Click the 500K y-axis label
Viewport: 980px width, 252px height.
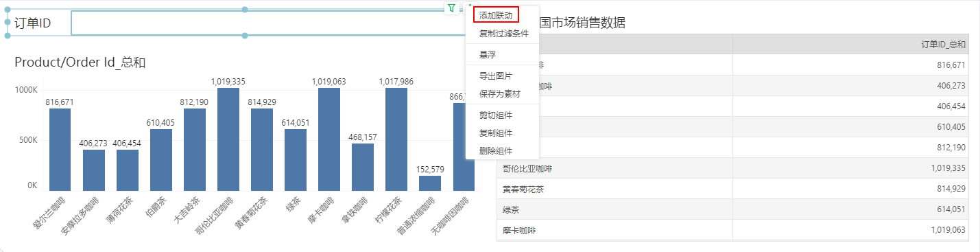tap(28, 140)
